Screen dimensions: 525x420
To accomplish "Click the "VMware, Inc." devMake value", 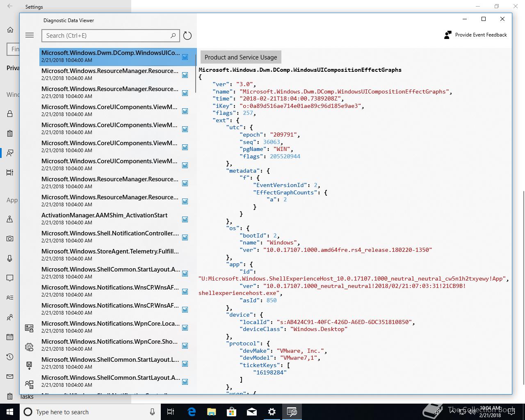I will [301, 351].
